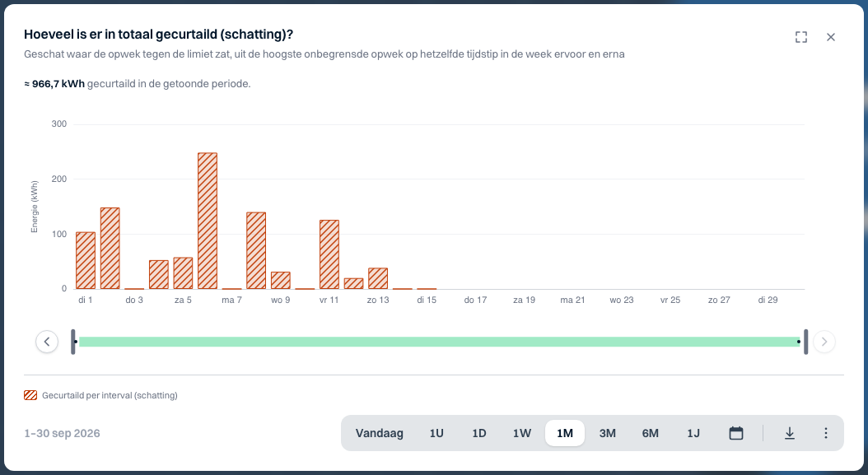The image size is (868, 475).
Task: Click the bar for zo 13
Action: (x=378, y=278)
